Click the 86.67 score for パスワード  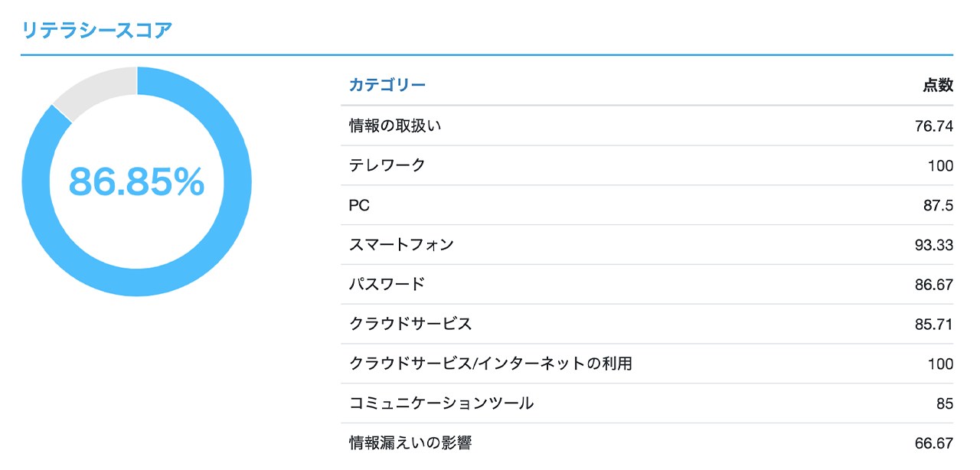934,285
